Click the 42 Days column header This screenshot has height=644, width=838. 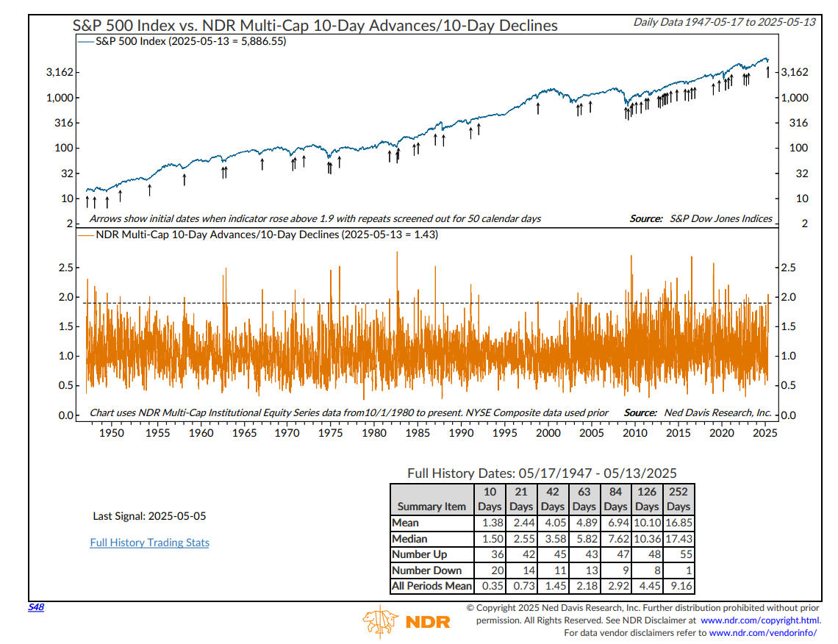point(553,498)
